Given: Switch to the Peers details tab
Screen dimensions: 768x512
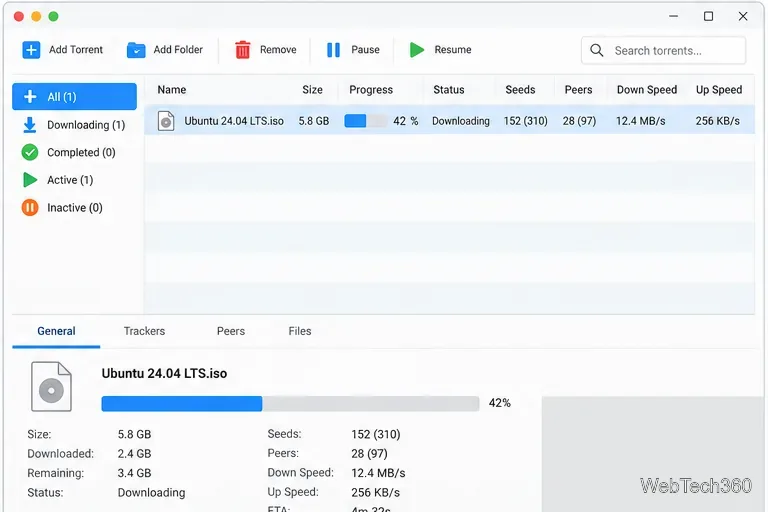Looking at the screenshot, I should 231,331.
